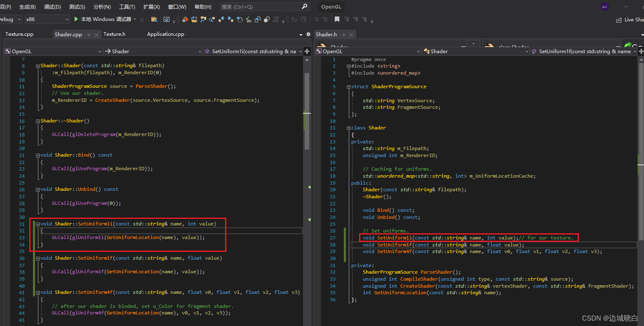Open the tab settings gear icon
Image resolution: width=644 pixels, height=326 pixels.
pyautogui.click(x=308, y=34)
